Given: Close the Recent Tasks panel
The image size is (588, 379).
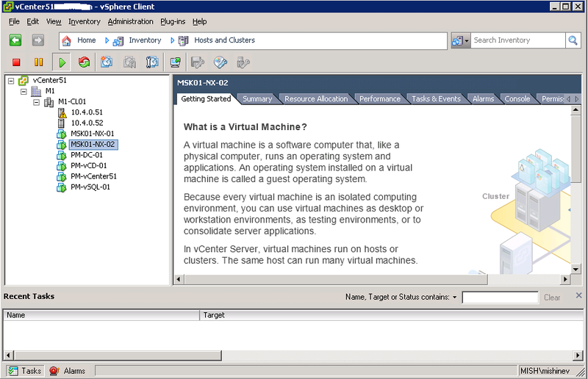Looking at the screenshot, I should [578, 295].
